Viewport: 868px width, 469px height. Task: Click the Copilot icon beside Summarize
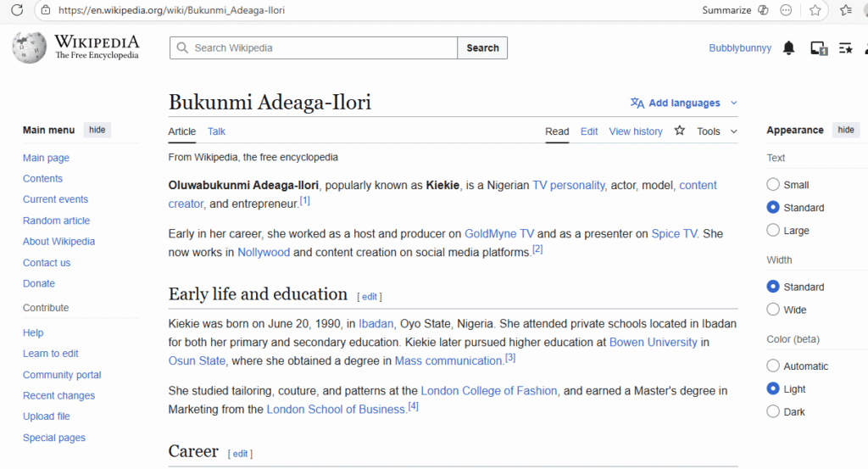pyautogui.click(x=763, y=10)
